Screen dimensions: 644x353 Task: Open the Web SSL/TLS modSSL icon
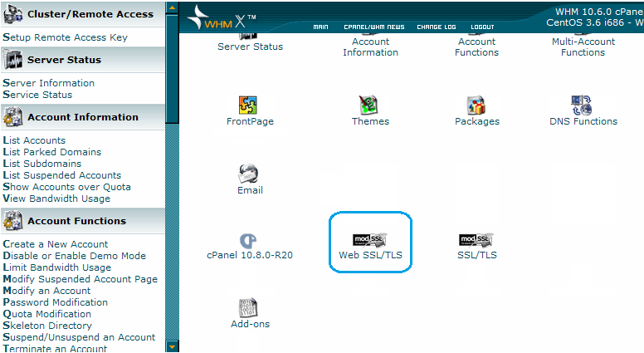pos(370,239)
